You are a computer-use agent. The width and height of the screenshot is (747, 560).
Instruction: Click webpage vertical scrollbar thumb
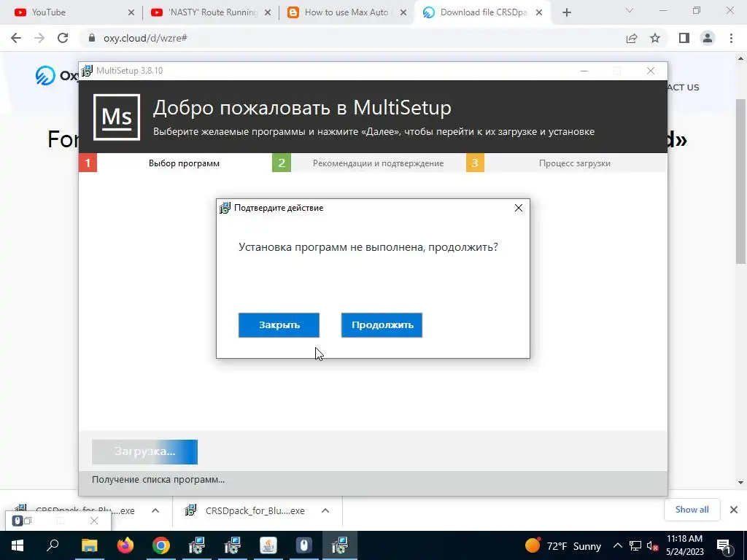(x=740, y=181)
